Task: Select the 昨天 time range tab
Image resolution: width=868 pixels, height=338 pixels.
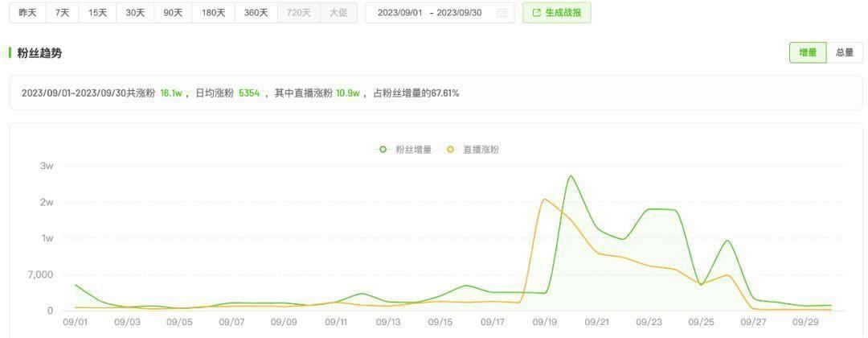Action: pos(27,13)
